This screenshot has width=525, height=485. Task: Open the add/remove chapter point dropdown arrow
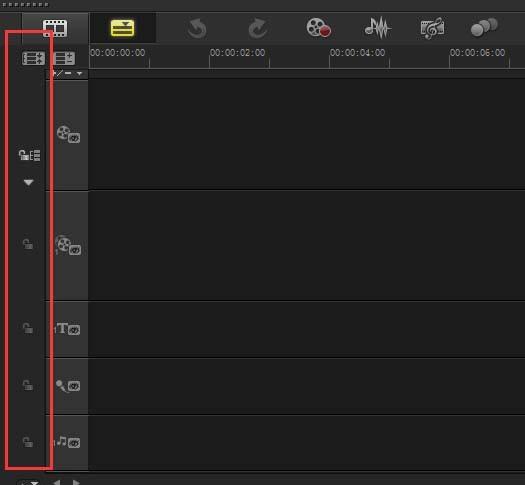tap(79, 73)
